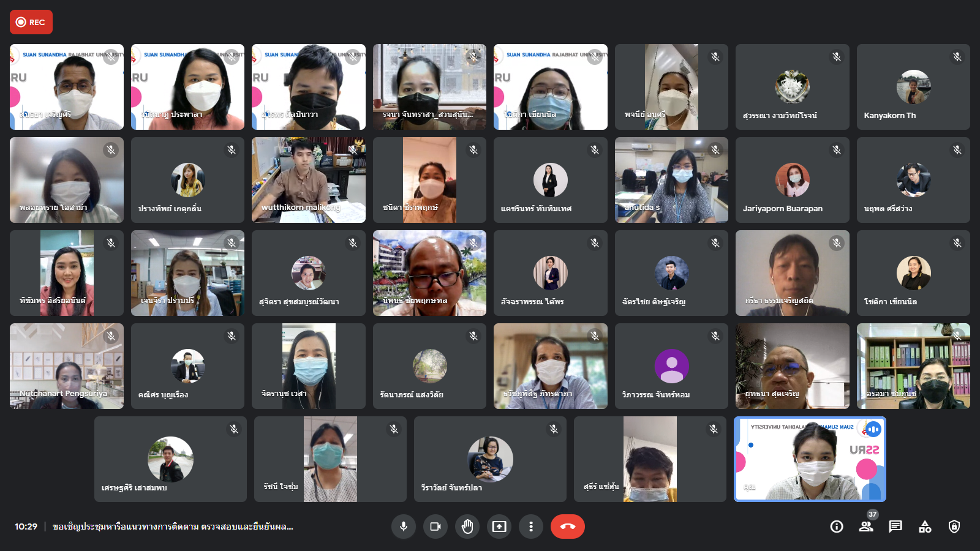Toggle the microphone button
This screenshot has height=551, width=980.
point(404,527)
